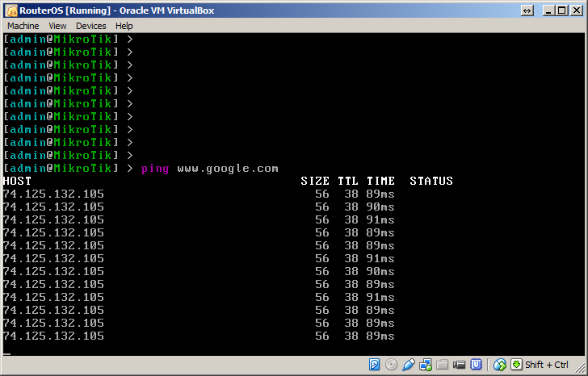
Task: Click the window resize grip corner
Action: [581, 369]
